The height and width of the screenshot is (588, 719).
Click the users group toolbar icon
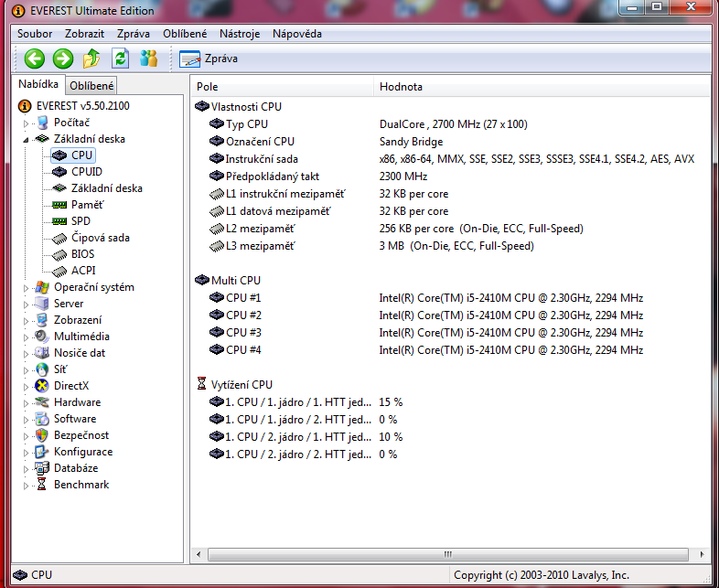(148, 59)
